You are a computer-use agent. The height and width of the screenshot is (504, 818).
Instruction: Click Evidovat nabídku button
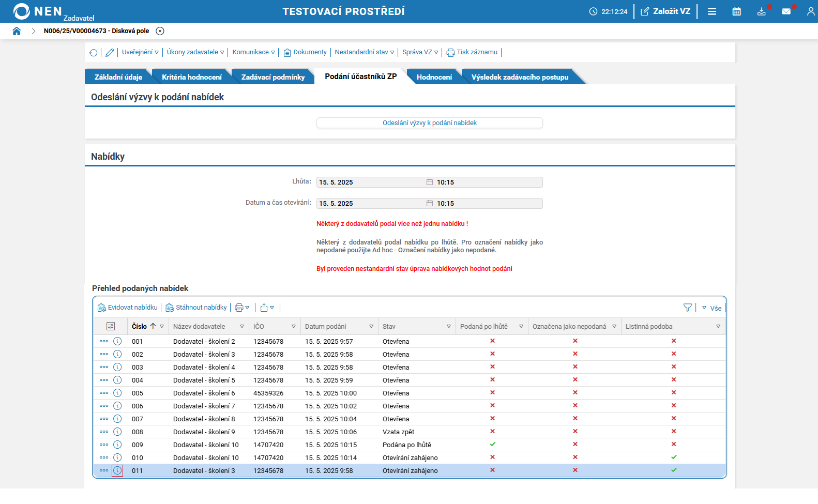[x=128, y=308]
